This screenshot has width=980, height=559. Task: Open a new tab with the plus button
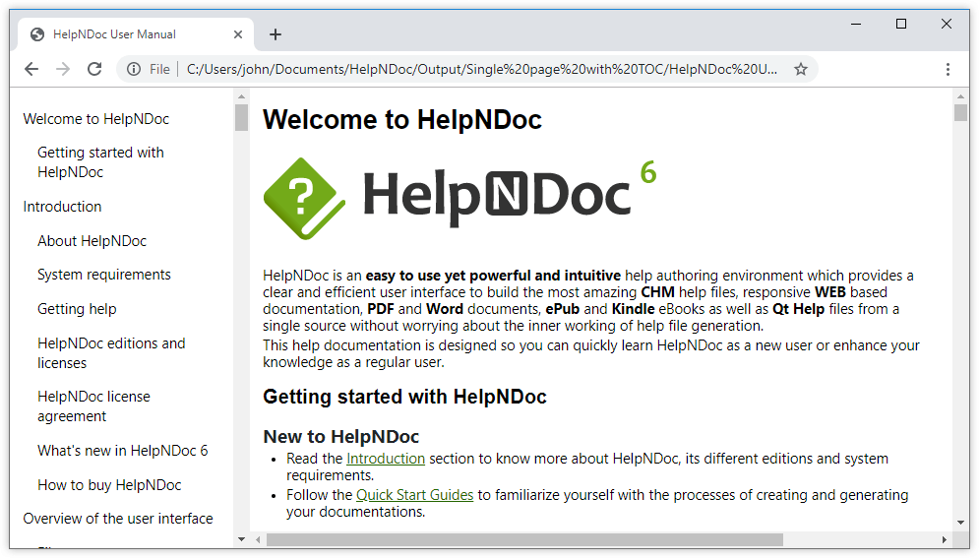click(x=275, y=34)
